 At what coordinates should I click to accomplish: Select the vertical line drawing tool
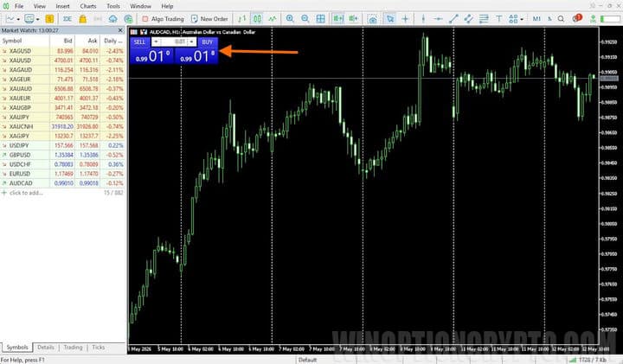(x=423, y=19)
